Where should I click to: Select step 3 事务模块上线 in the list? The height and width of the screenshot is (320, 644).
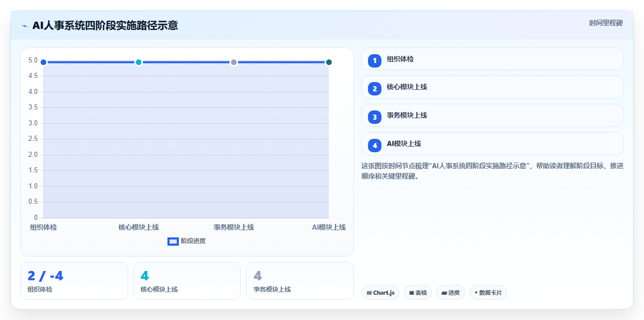492,116
